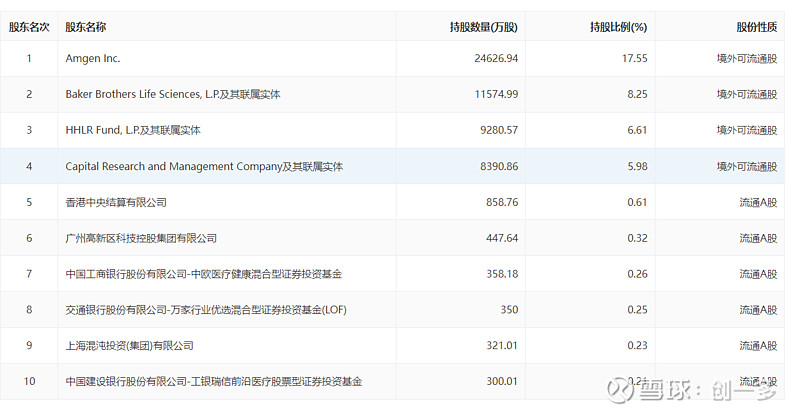This screenshot has height=415, width=800.
Task: Click the 8.25 percentage cell
Action: [637, 94]
